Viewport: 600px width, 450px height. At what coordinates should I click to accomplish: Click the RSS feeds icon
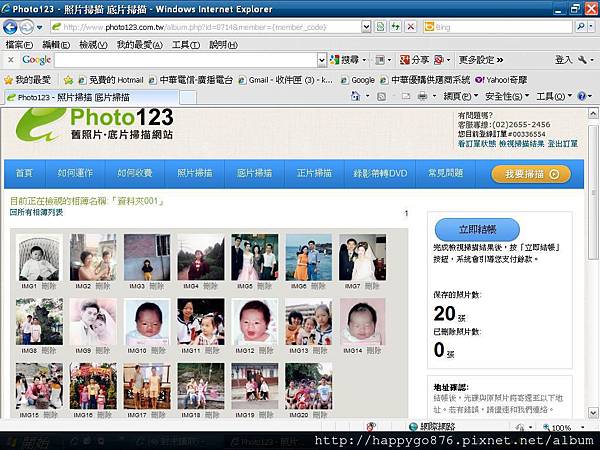click(382, 96)
